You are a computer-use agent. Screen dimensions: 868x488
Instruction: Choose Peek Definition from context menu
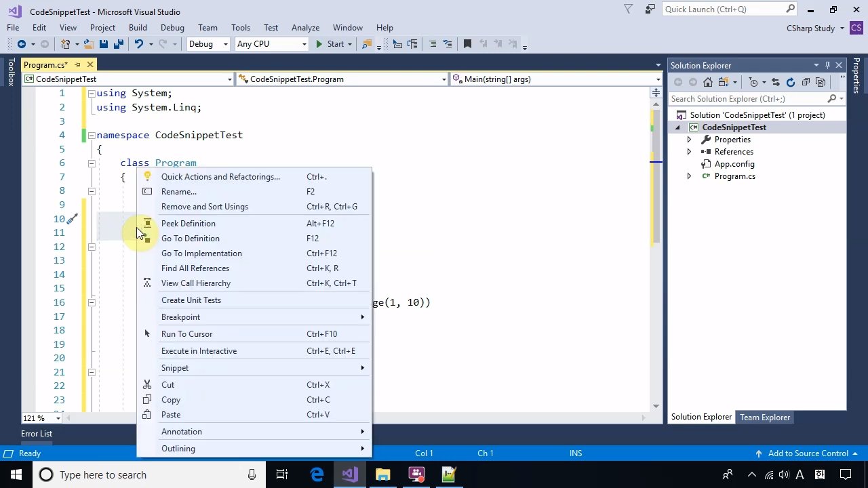[254, 224]
